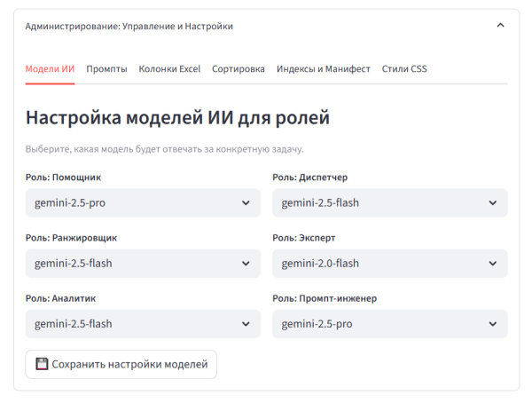Click the Роль: Эксперт label
The image size is (532, 403).
pos(303,238)
